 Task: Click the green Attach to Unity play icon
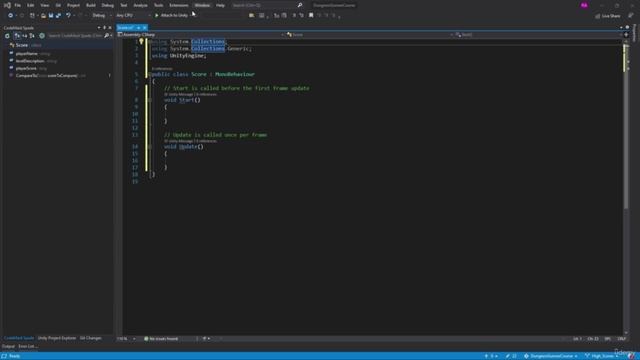coord(156,16)
